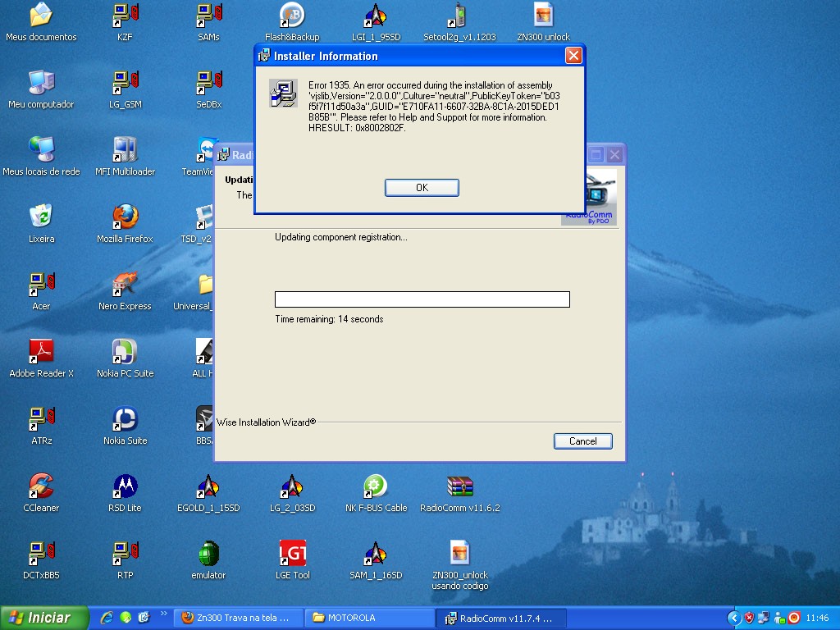
Task: Expand hidden system tray icons arrow
Action: (x=734, y=618)
